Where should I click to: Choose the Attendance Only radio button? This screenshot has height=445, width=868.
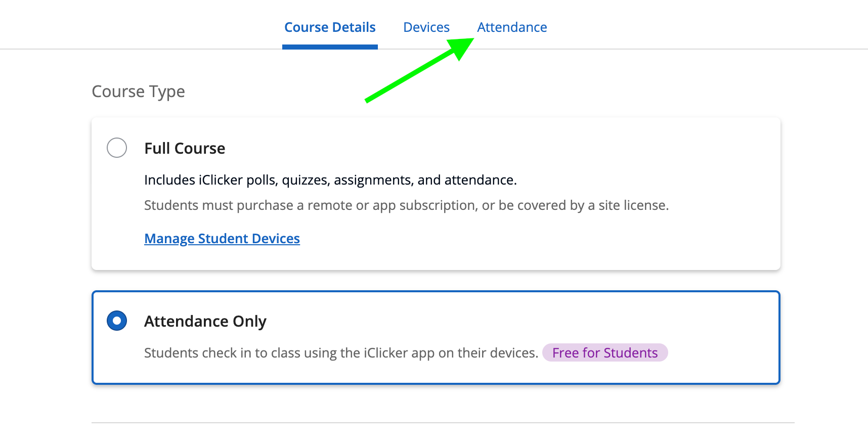(117, 321)
